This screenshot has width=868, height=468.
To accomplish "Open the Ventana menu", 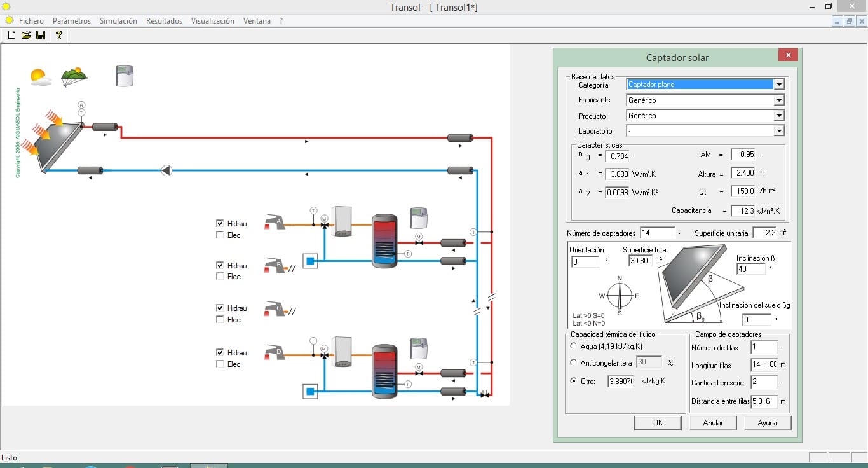I will (x=257, y=21).
